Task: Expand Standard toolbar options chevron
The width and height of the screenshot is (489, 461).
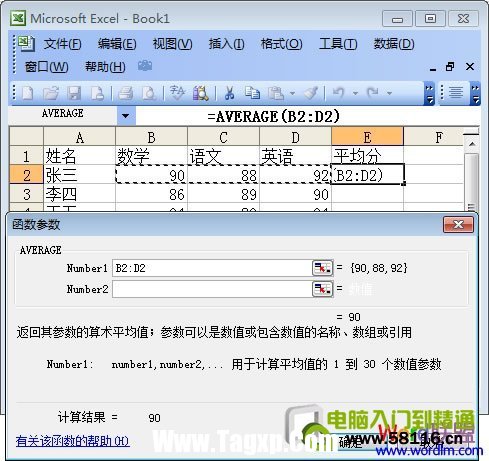Action: coord(429,93)
